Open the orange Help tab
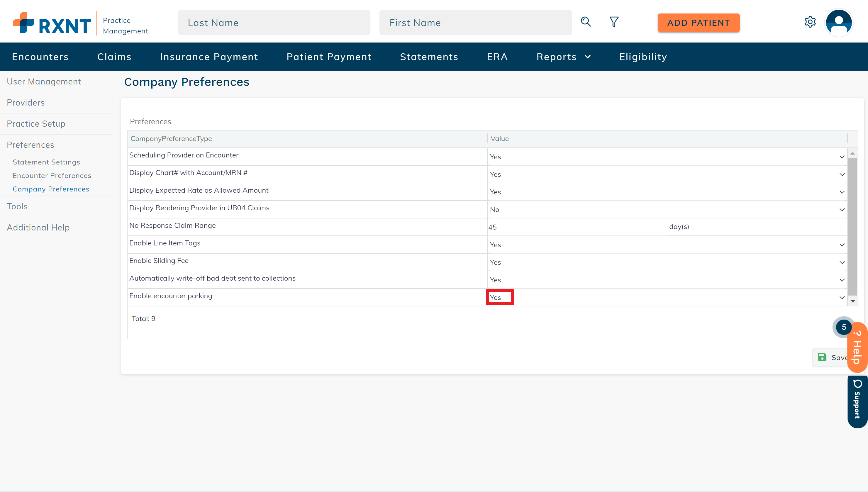The image size is (868, 492). [857, 347]
